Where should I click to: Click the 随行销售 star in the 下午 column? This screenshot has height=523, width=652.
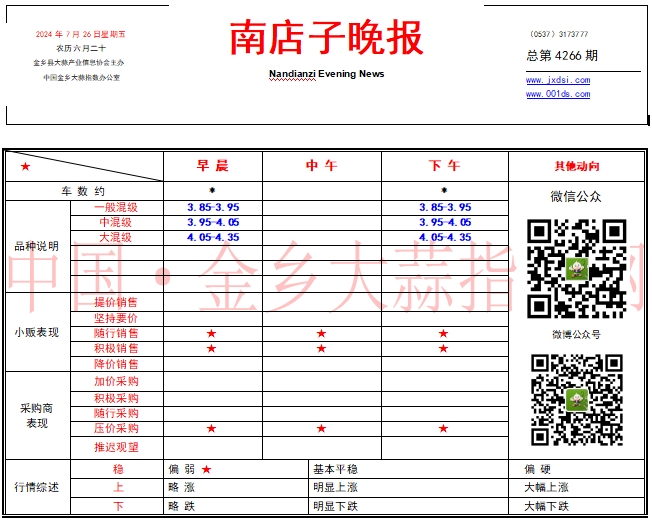[x=443, y=333]
